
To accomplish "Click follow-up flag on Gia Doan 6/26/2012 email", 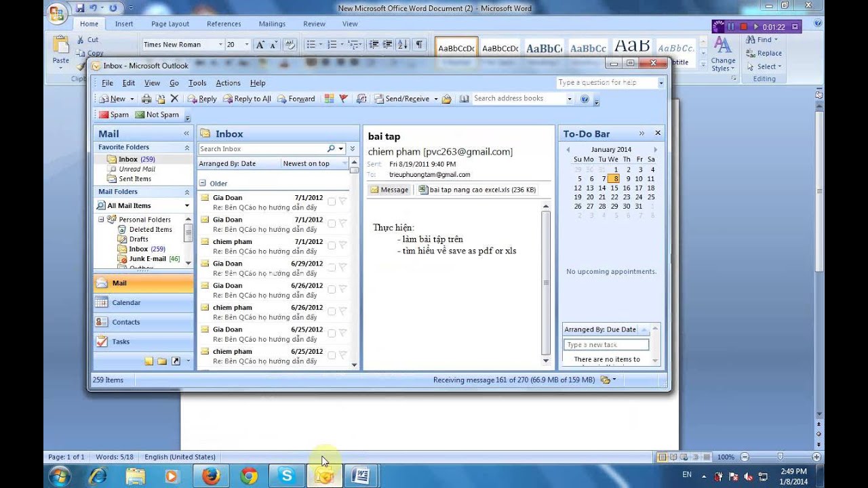I will (342, 289).
